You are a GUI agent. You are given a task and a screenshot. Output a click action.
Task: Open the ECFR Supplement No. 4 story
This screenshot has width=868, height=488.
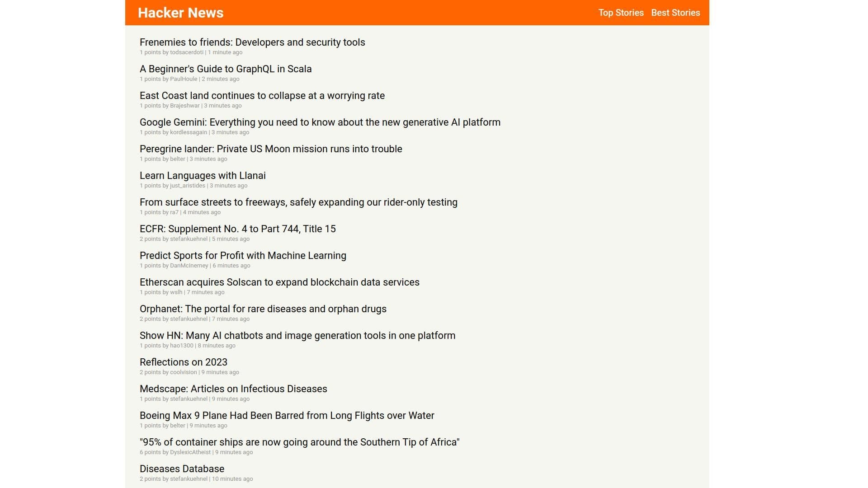(237, 229)
